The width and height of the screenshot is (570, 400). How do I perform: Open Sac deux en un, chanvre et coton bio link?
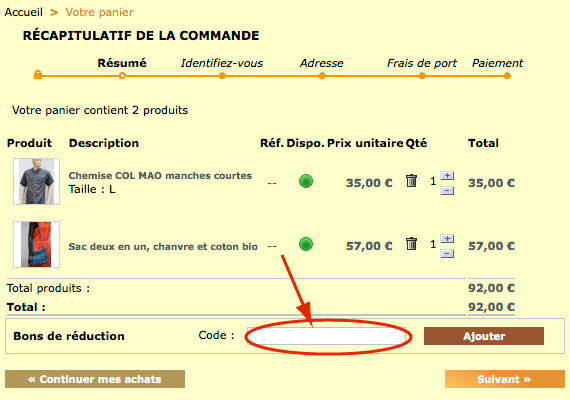tap(163, 247)
